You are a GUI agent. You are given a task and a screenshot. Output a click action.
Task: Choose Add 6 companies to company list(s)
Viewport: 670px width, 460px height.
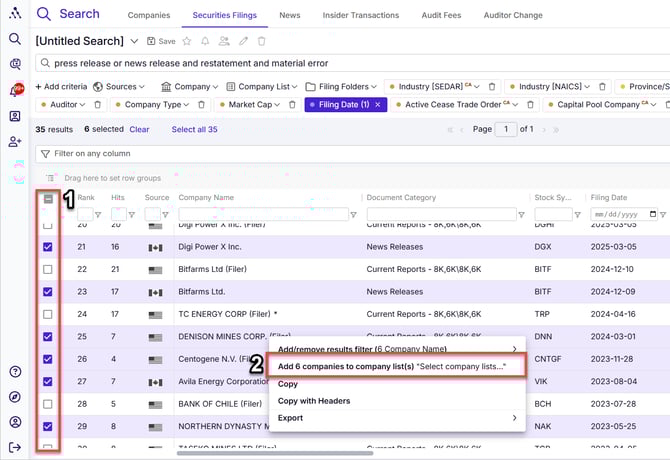point(396,366)
